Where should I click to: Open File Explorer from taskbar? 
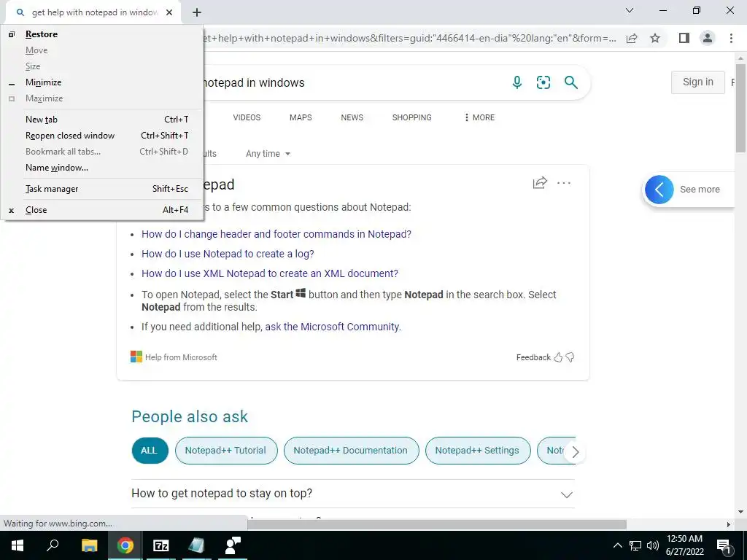89,545
